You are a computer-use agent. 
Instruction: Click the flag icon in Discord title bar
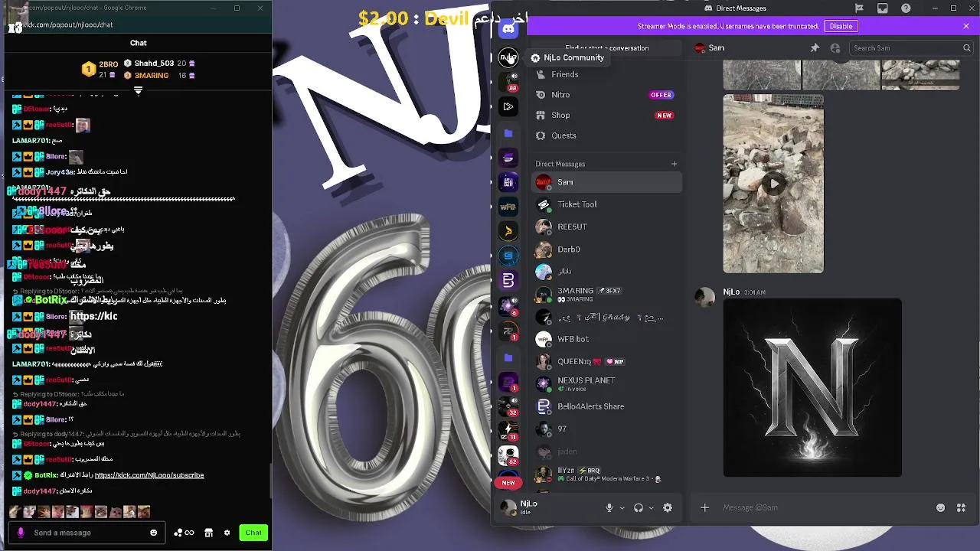(x=859, y=8)
